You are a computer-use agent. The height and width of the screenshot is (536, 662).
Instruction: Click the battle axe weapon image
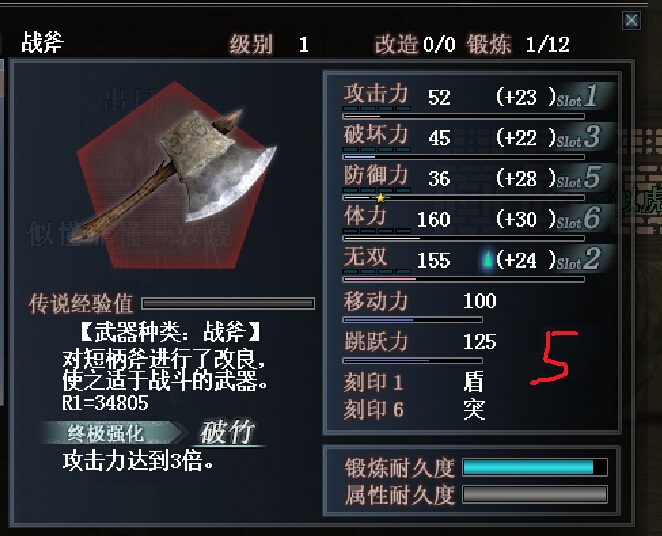[x=174, y=174]
